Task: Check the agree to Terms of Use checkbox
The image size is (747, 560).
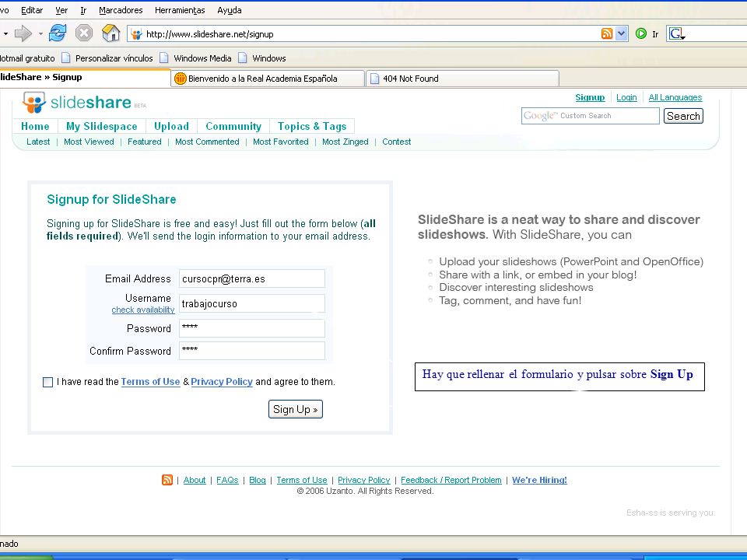Action: point(47,382)
